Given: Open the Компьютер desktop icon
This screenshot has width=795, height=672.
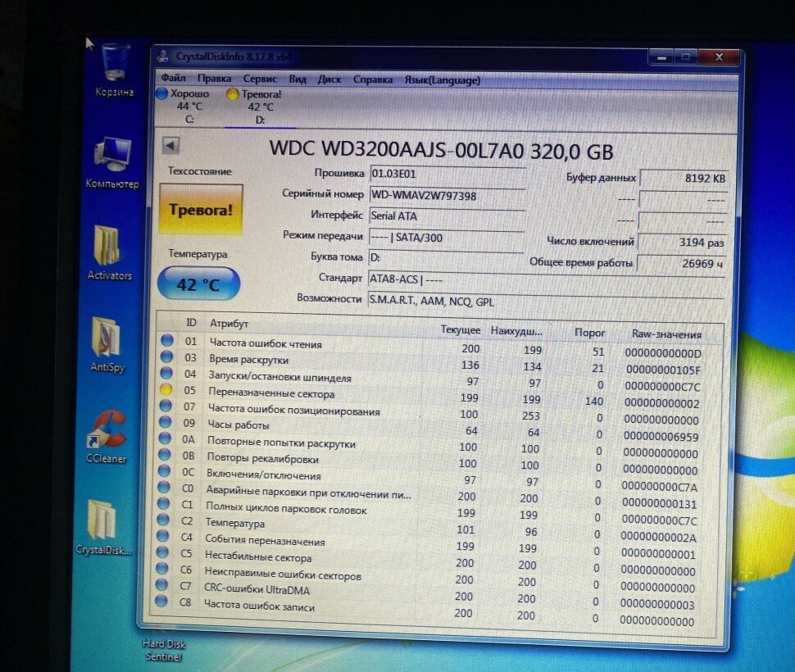Looking at the screenshot, I should click(x=112, y=162).
